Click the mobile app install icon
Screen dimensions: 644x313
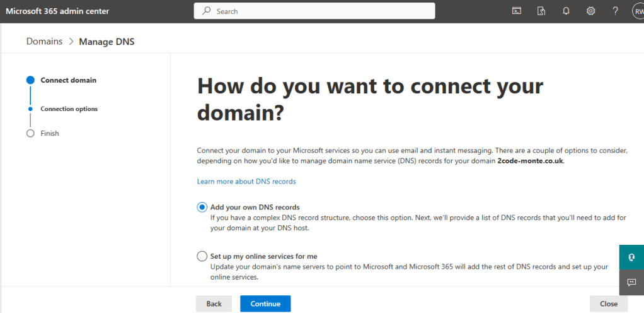[541, 11]
